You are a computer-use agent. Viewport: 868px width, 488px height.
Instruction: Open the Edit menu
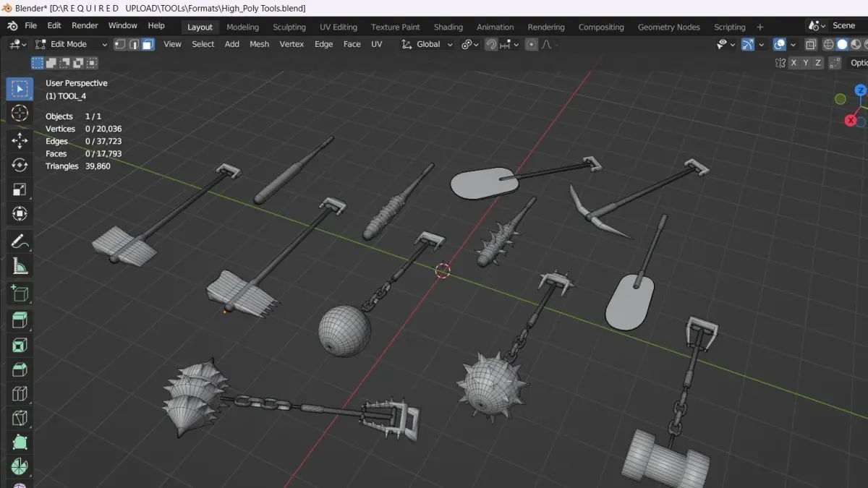(x=54, y=25)
